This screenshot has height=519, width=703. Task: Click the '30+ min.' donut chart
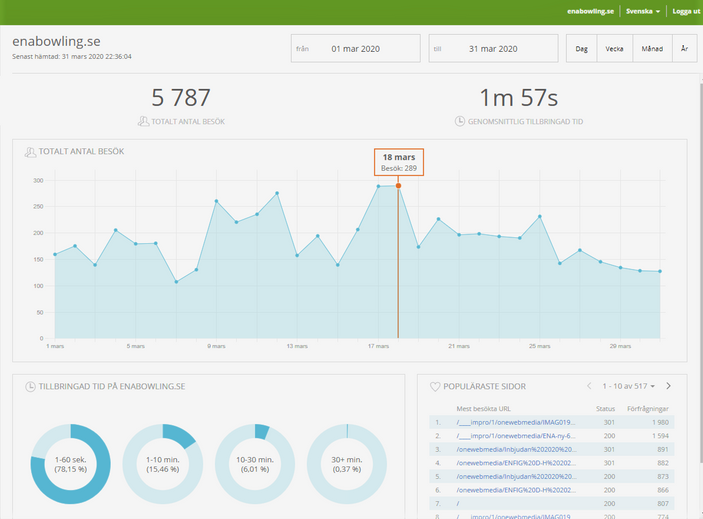tap(347, 464)
